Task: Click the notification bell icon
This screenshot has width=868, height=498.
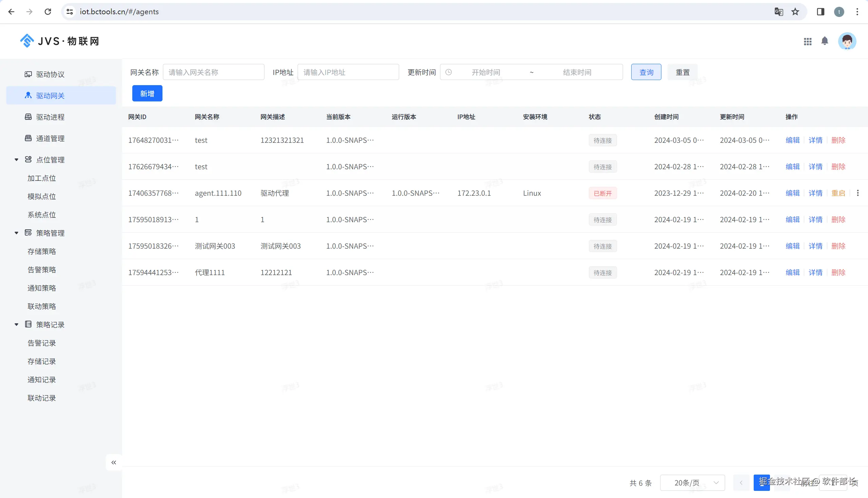Action: 825,41
